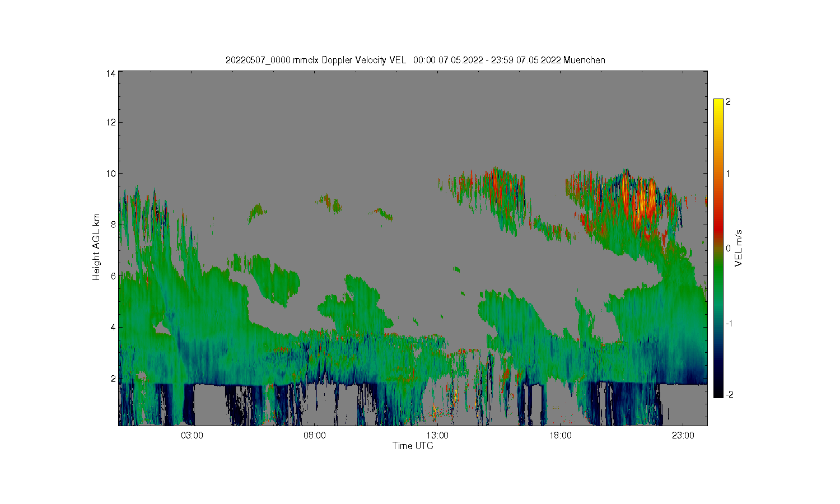This screenshot has width=840, height=504.
Task: Click the colorbar label '2' at top
Action: [728, 102]
